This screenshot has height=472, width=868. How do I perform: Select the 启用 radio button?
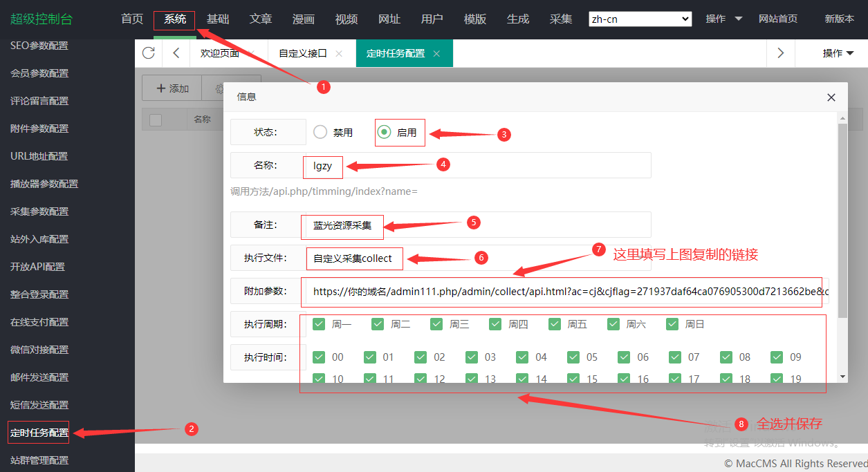[x=385, y=132]
